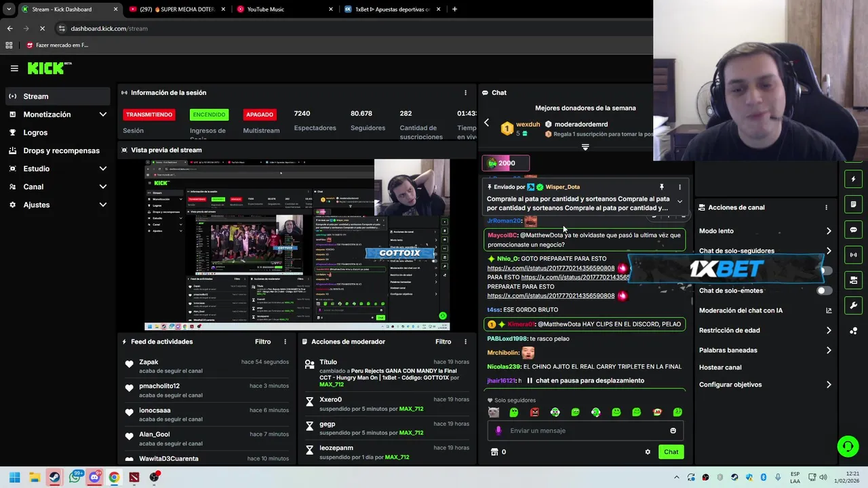Click stream preview thumbnail
The width and height of the screenshot is (868, 488).
(x=297, y=245)
